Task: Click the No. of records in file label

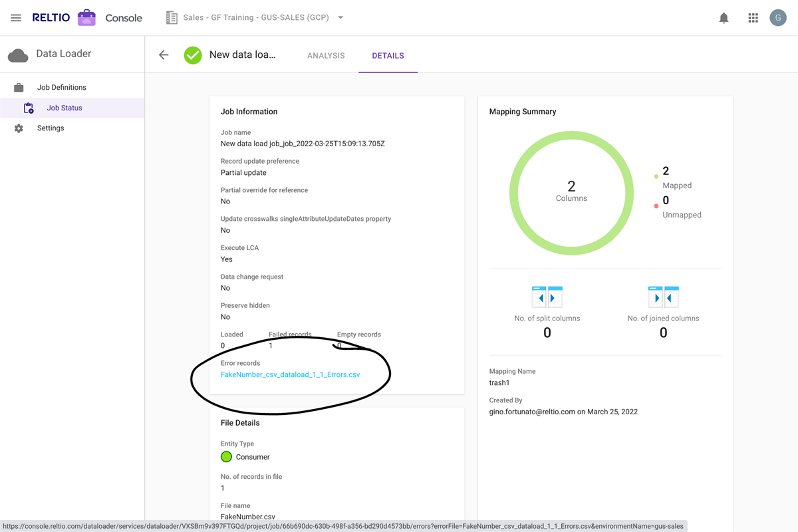Action: (251, 477)
